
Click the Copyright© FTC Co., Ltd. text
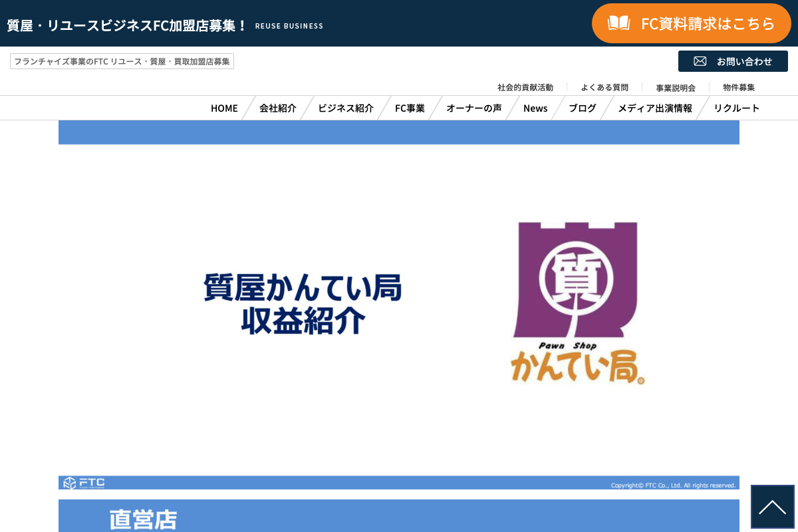[x=673, y=485]
